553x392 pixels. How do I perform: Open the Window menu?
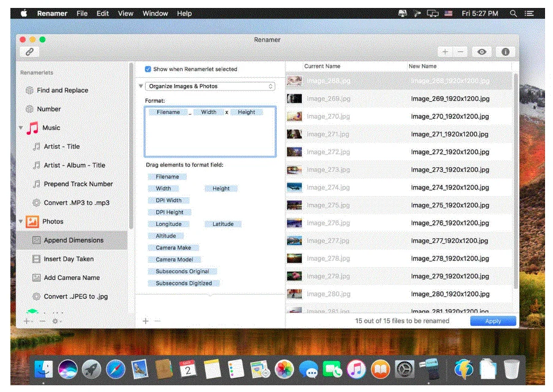coord(155,13)
